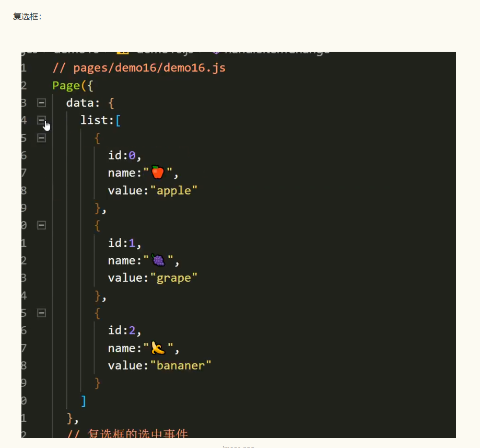The width and height of the screenshot is (480, 448).
Task: Collapse the first list item fold marker above id:0
Action: pos(41,138)
